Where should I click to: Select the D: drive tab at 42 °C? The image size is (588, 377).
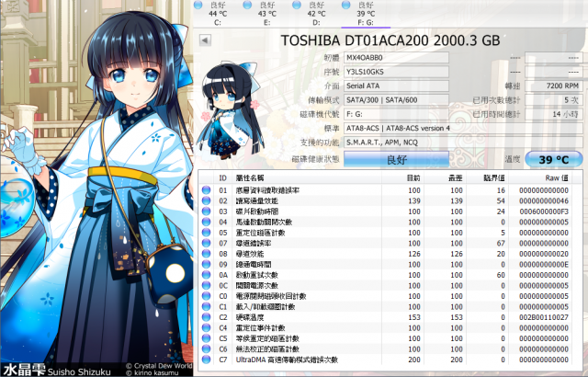pos(316,14)
